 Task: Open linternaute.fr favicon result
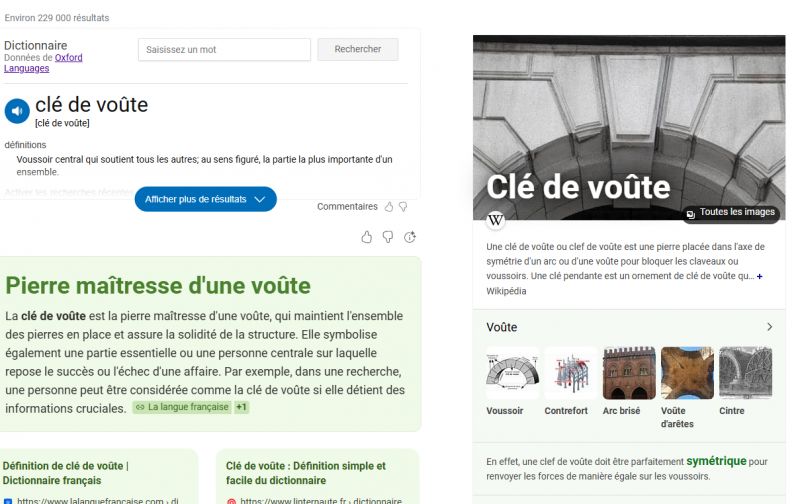tap(231, 501)
